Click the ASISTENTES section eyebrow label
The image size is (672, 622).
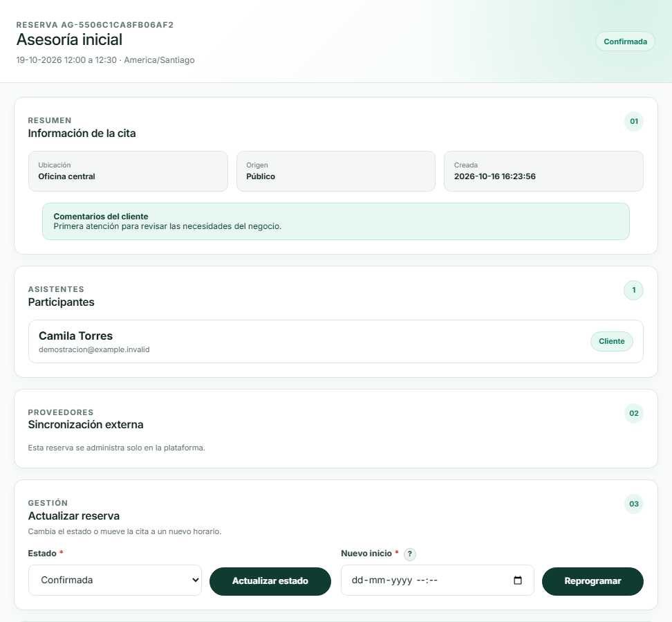(56, 289)
